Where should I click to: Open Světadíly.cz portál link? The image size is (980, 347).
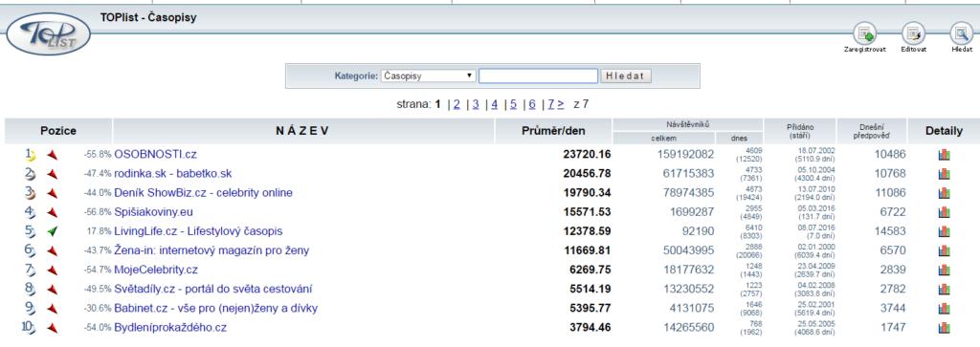(x=213, y=290)
